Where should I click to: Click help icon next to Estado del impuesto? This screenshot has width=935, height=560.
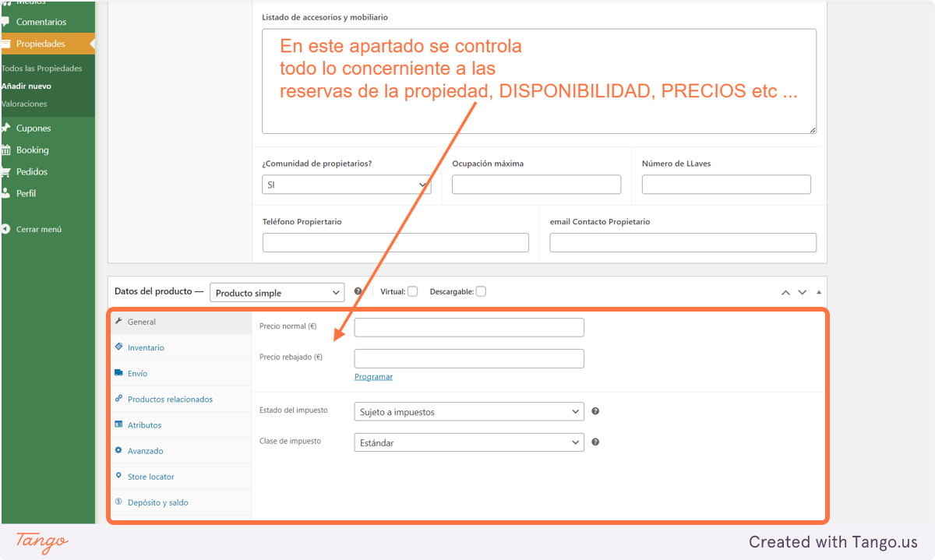coord(595,411)
